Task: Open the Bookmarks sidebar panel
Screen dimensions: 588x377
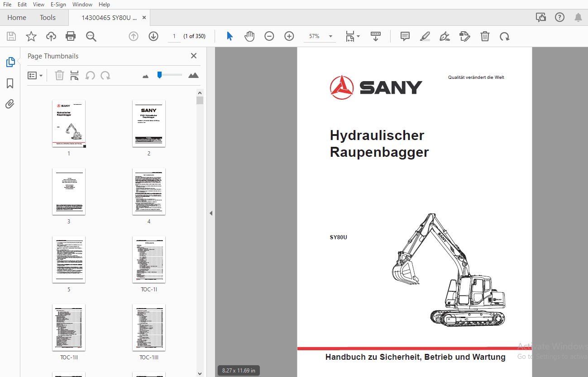Action: 10,83
